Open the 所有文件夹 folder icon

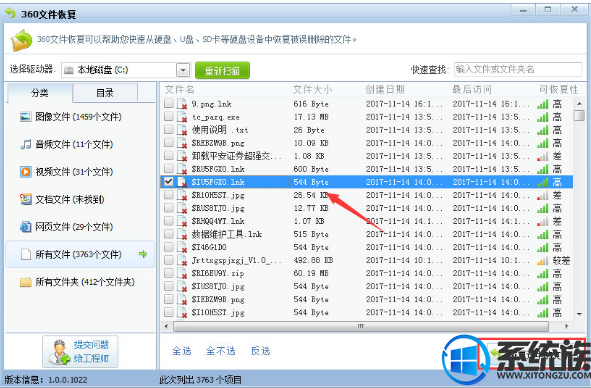[25, 282]
